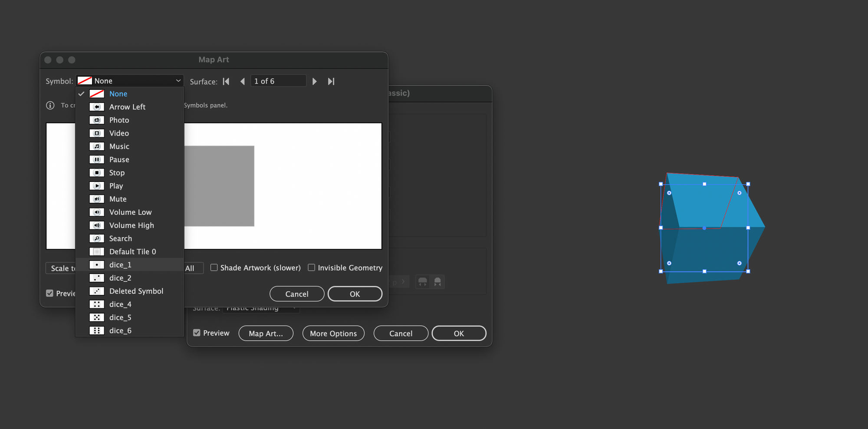This screenshot has width=868, height=429.
Task: Click the Volume Low speaker icon
Action: tap(97, 212)
